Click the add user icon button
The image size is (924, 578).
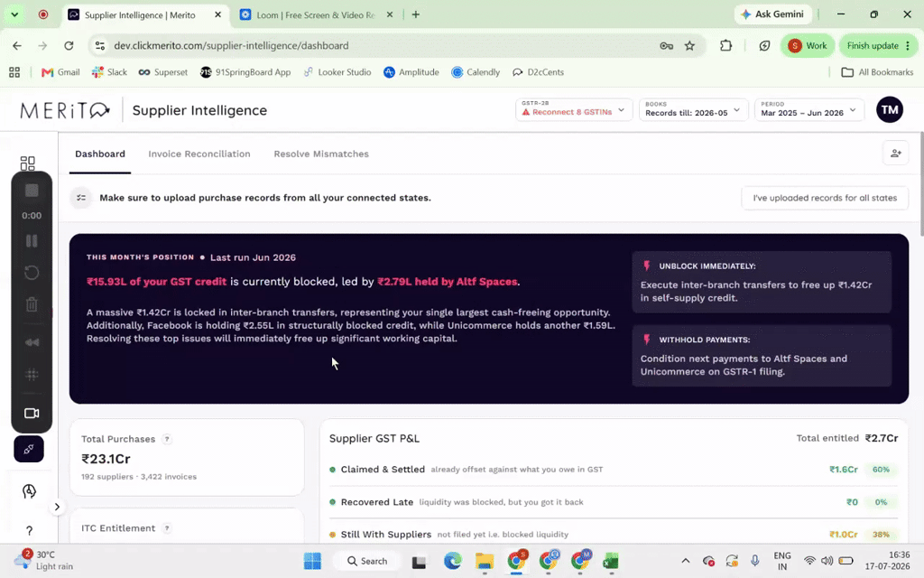(x=896, y=154)
